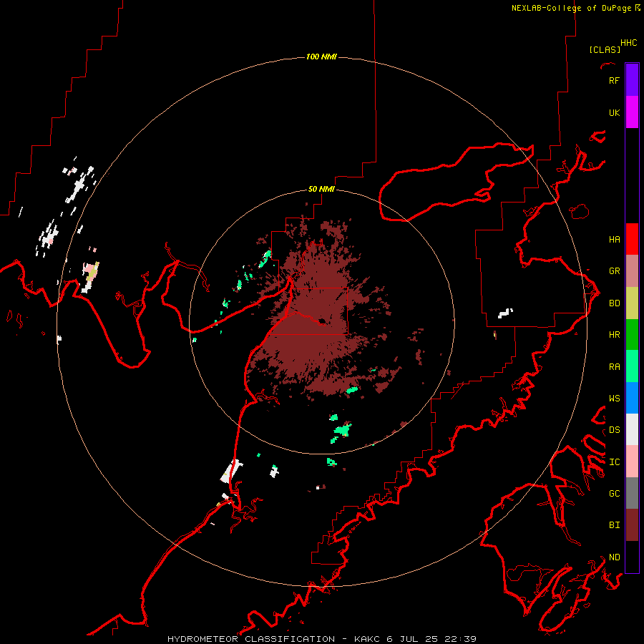
Task: Click the HR green legend swatch
Action: tap(632, 335)
